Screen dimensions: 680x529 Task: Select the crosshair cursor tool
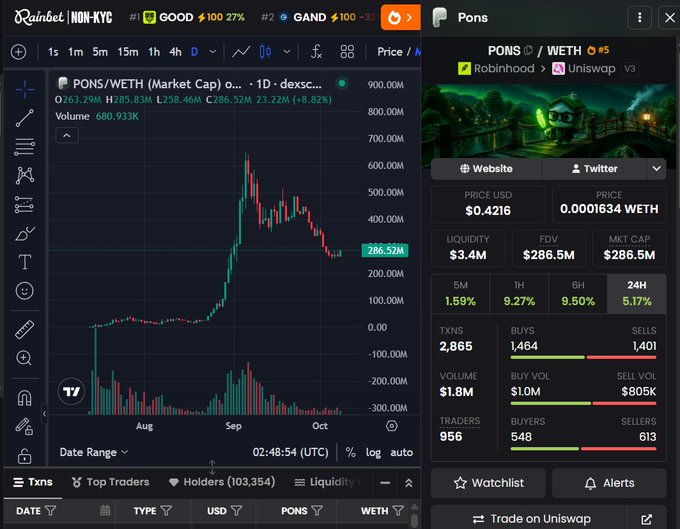tap(25, 89)
